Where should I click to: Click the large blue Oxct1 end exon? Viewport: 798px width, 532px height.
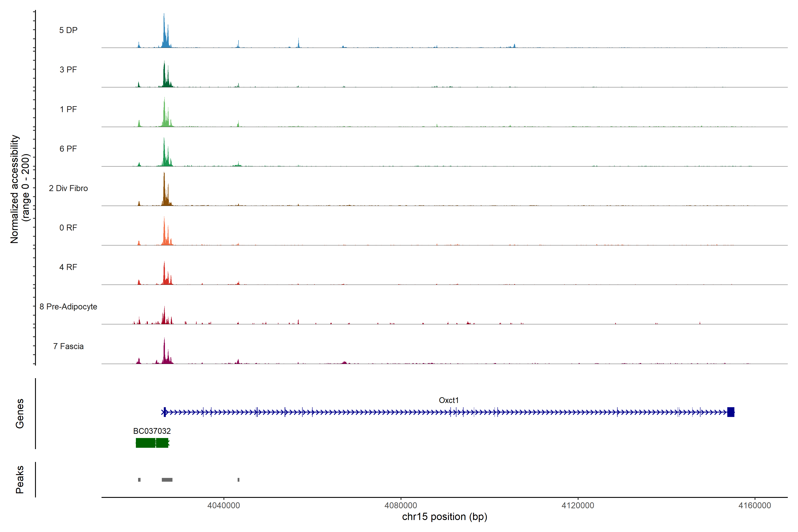[x=731, y=412]
